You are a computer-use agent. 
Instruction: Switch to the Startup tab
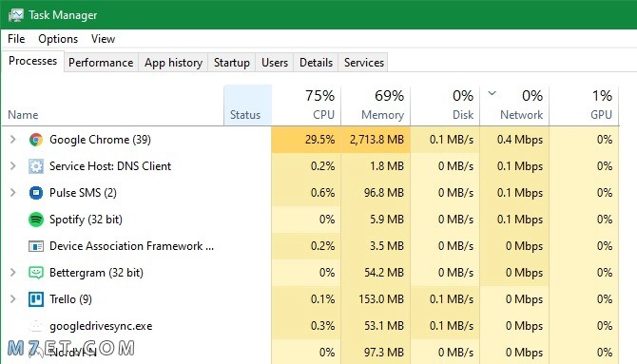pos(232,63)
